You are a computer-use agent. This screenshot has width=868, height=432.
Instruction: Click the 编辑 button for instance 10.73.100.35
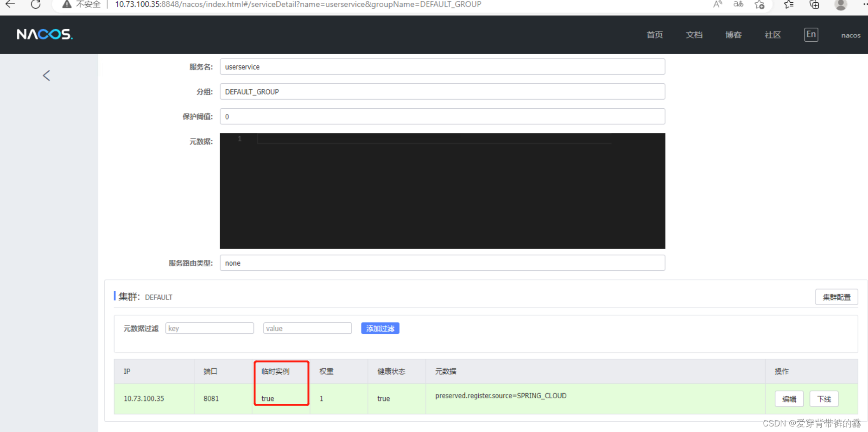789,399
